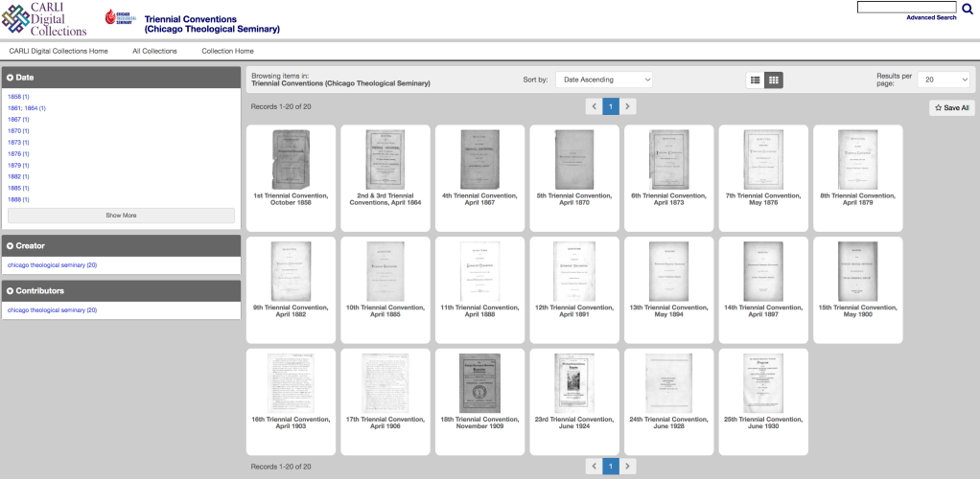Go to Collection Home
Screen dimensions: 980x479
[227, 51]
